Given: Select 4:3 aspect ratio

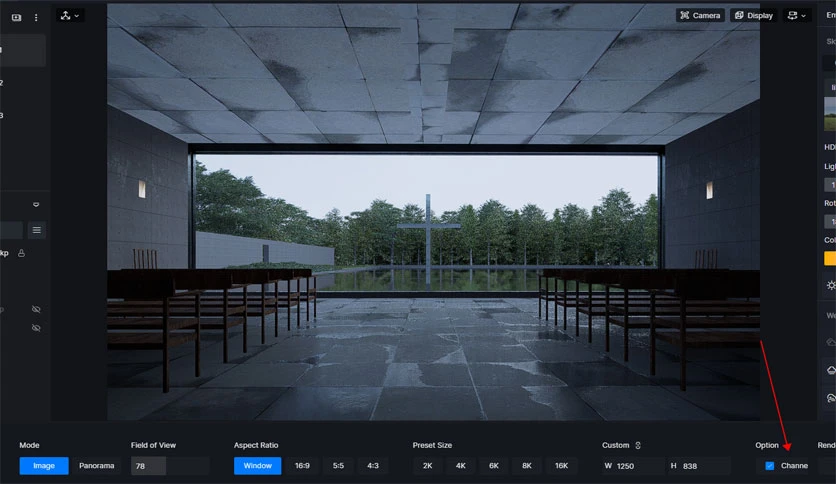Looking at the screenshot, I should coord(373,465).
